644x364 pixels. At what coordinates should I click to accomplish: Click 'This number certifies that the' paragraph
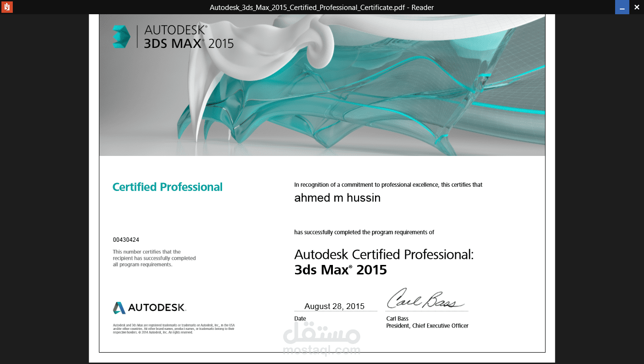pyautogui.click(x=154, y=258)
